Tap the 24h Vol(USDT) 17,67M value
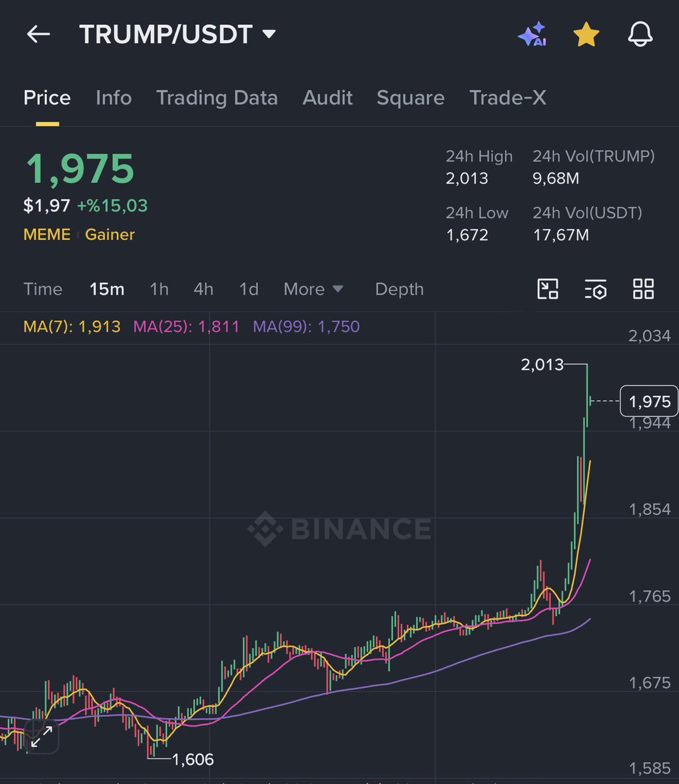The image size is (679, 784). [561, 235]
